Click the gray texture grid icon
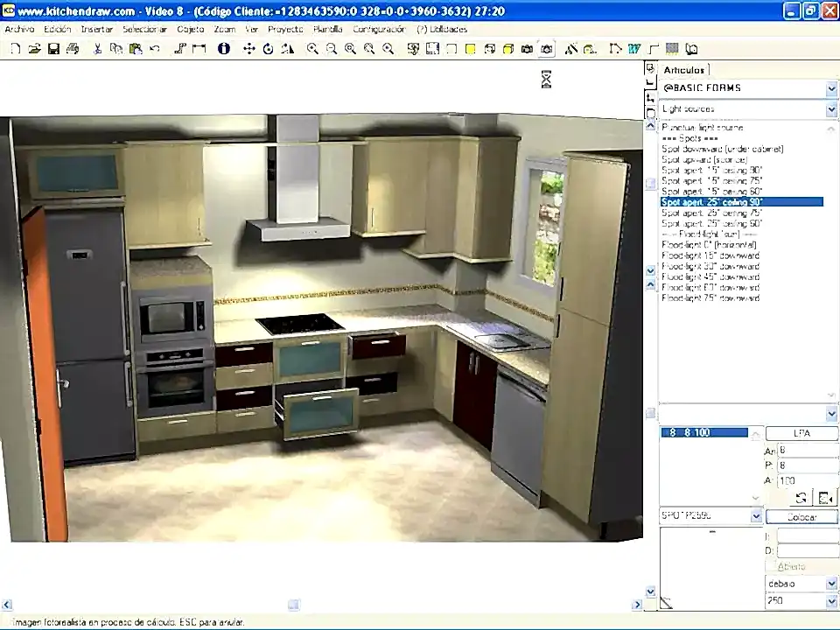Image resolution: width=840 pixels, height=630 pixels. [x=672, y=49]
